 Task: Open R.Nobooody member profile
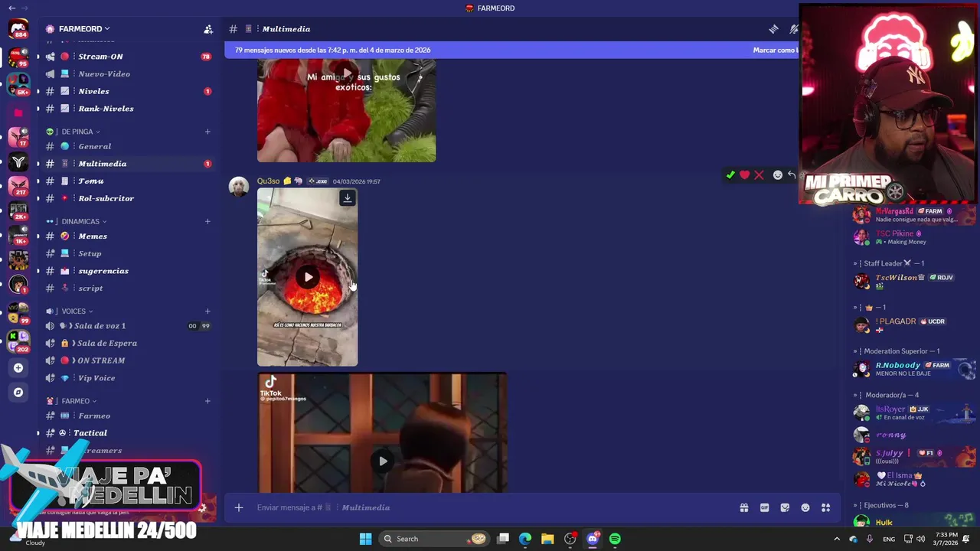[914, 369]
